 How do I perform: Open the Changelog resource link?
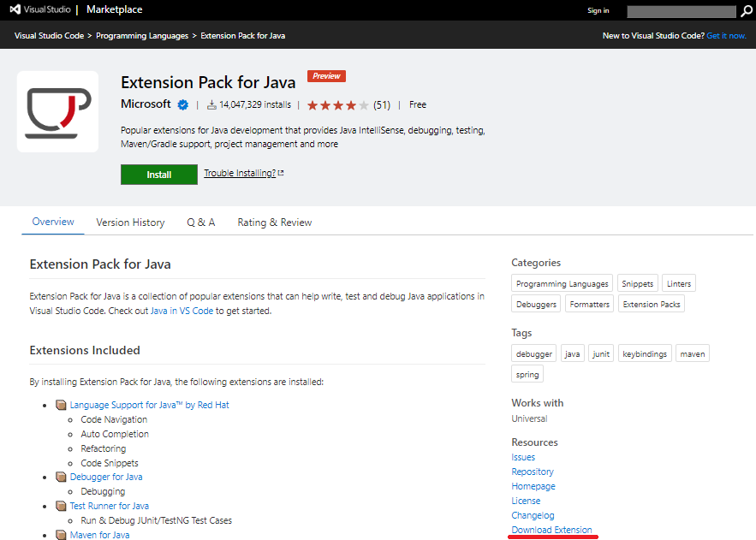pyautogui.click(x=533, y=515)
